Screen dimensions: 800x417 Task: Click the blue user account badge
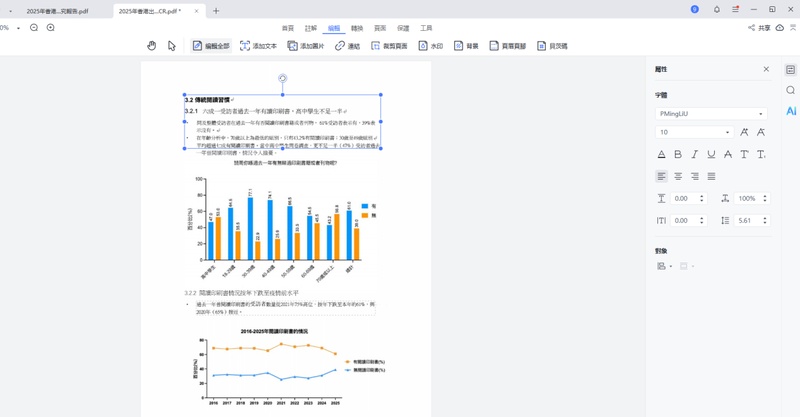(x=694, y=9)
